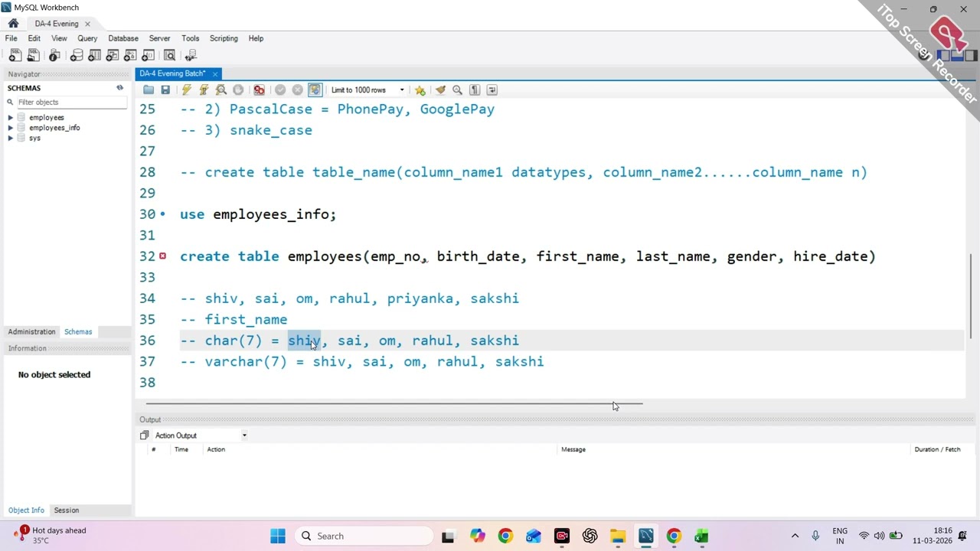This screenshot has height=551, width=980.
Task: Click create new view icon
Action: click(113, 55)
